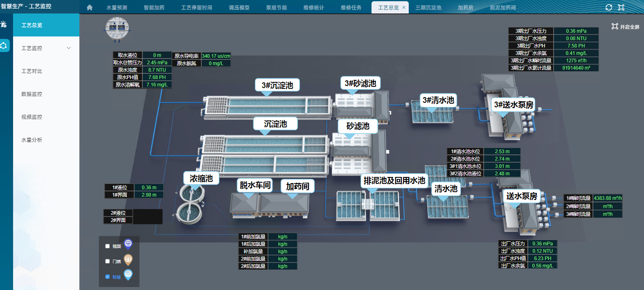This screenshot has width=644, height=290.
Task: Uncheck the 标签 checkbox
Action: pos(108,277)
